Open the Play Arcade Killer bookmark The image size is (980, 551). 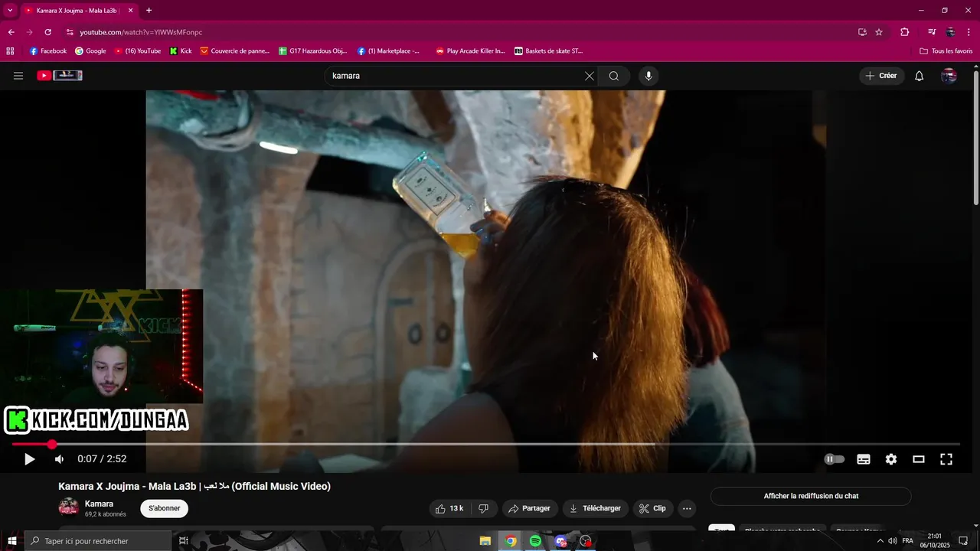(x=470, y=51)
